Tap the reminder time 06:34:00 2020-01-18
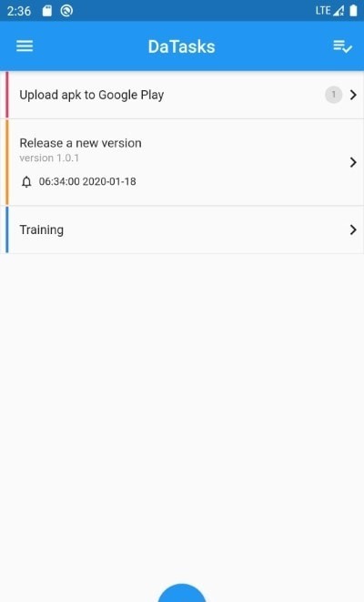Image resolution: width=364 pixels, height=602 pixels. point(87,181)
